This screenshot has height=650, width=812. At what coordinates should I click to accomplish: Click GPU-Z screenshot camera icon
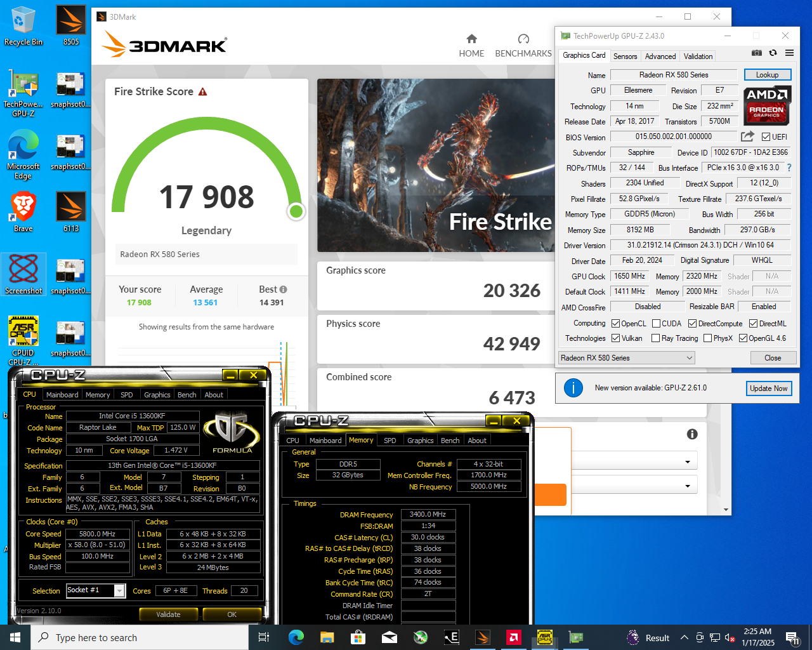[757, 53]
